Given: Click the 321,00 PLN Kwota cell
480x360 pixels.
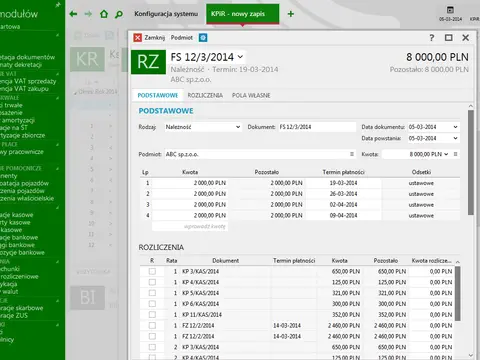Looking at the screenshot, I should pyautogui.click(x=339, y=293).
